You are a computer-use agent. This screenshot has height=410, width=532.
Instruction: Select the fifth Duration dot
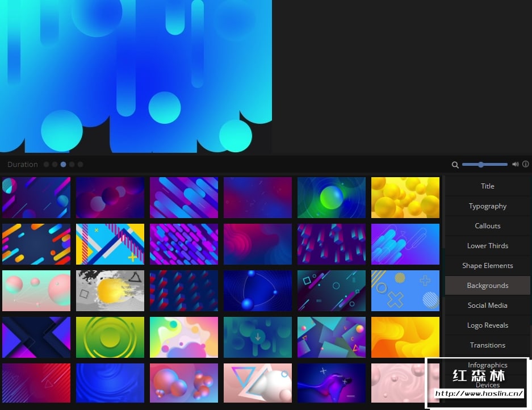pos(80,165)
